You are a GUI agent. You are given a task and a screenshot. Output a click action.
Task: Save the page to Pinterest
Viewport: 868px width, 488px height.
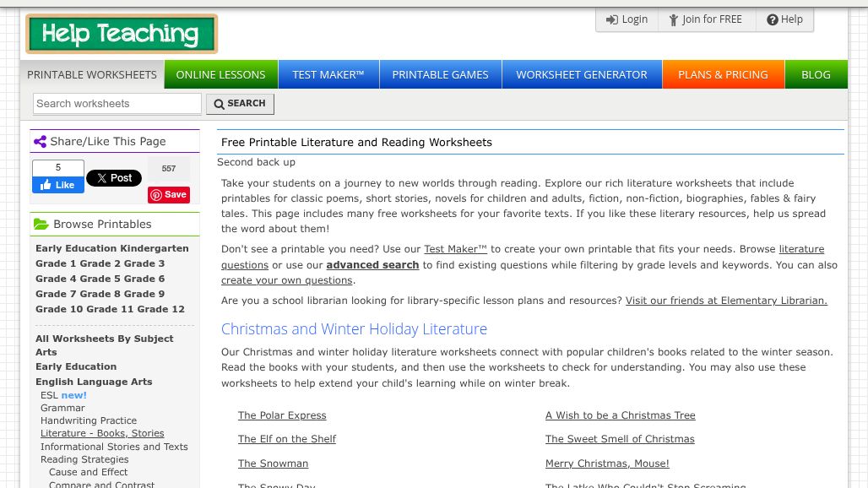[168, 195]
